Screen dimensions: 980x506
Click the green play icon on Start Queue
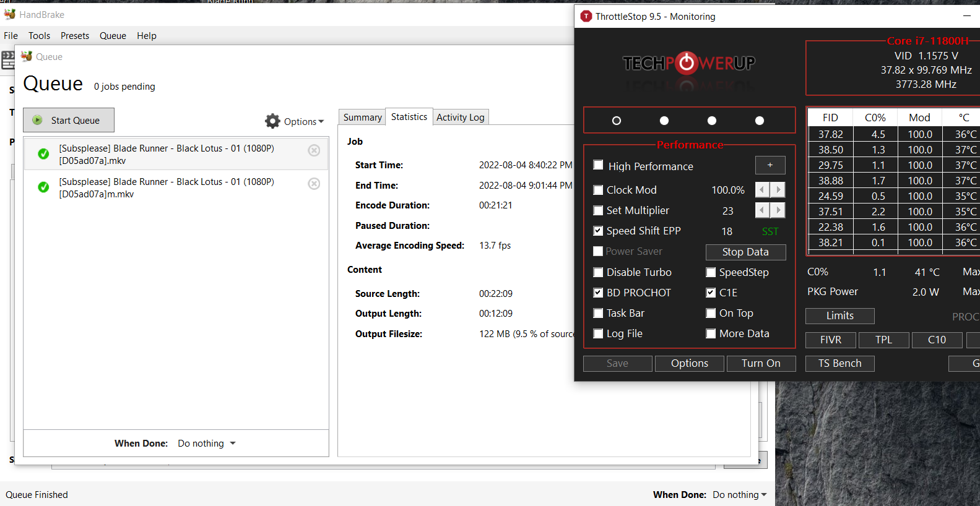tap(38, 120)
